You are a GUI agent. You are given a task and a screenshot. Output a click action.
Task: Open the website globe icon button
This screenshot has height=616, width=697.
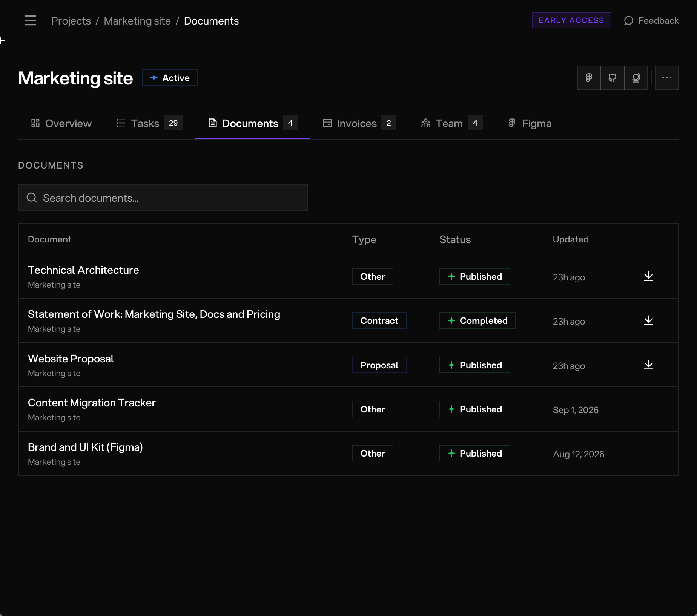pyautogui.click(x=636, y=78)
